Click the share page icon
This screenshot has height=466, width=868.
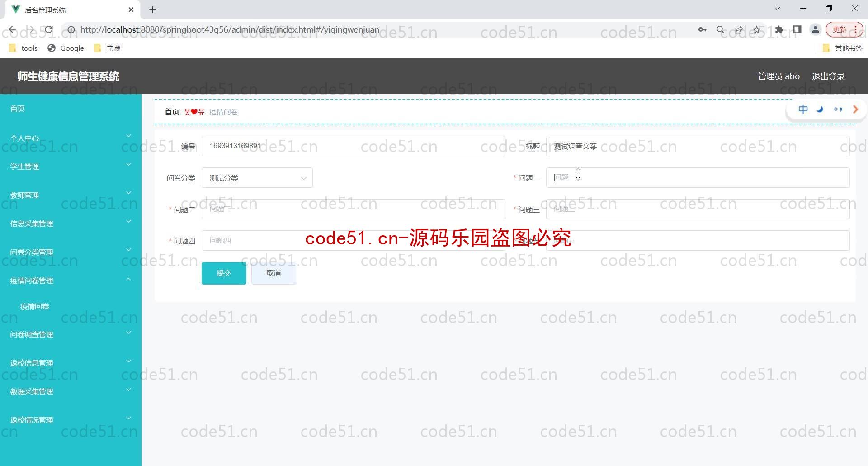(739, 30)
